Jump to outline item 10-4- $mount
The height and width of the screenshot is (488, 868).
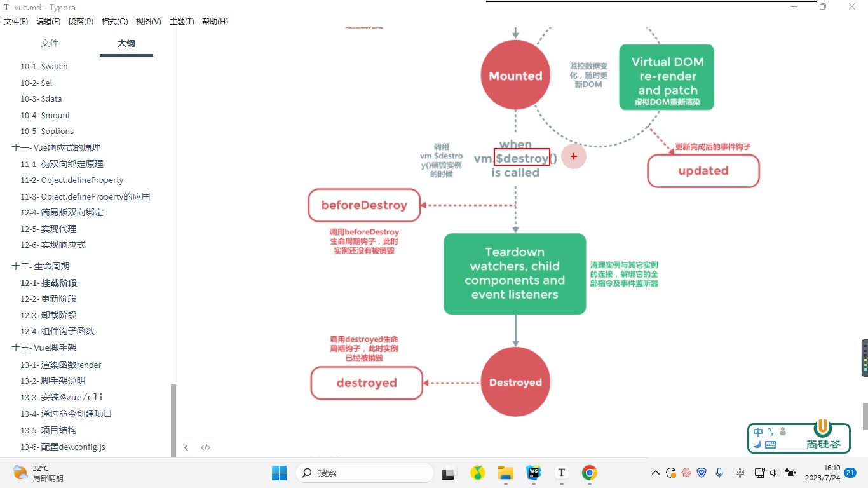pos(45,115)
